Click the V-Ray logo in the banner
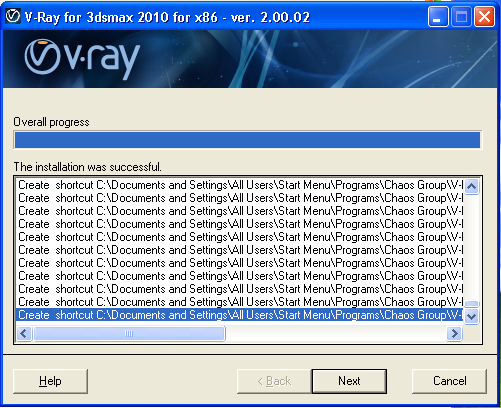This screenshot has height=408, width=501. (82, 59)
